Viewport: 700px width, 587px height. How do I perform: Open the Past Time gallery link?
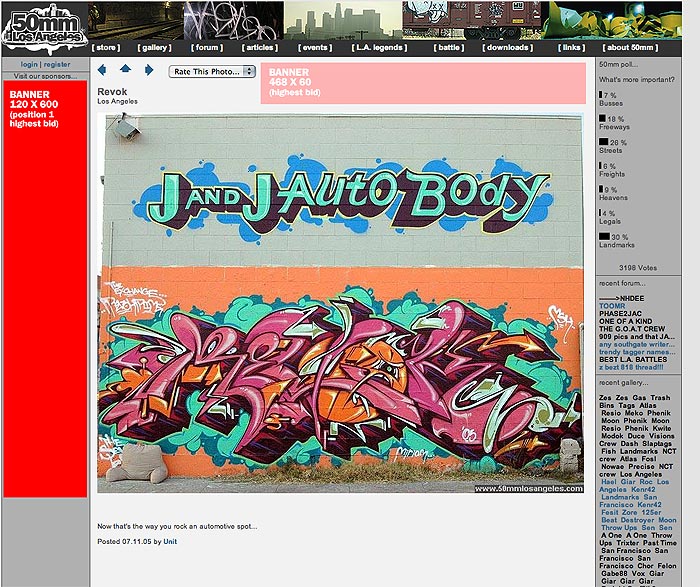tap(660, 543)
